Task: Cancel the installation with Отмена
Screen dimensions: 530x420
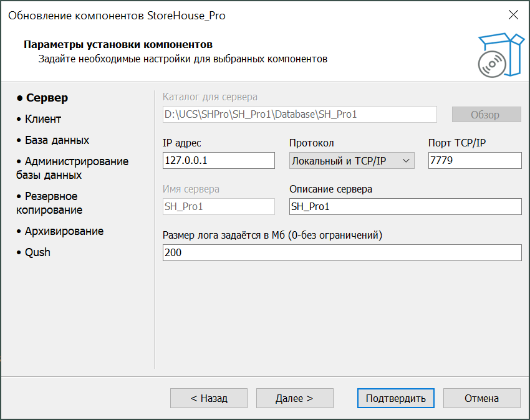Action: tap(481, 398)
